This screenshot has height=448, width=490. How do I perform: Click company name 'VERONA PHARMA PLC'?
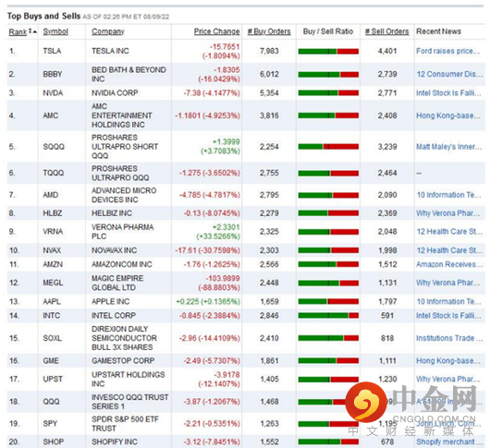[122, 231]
